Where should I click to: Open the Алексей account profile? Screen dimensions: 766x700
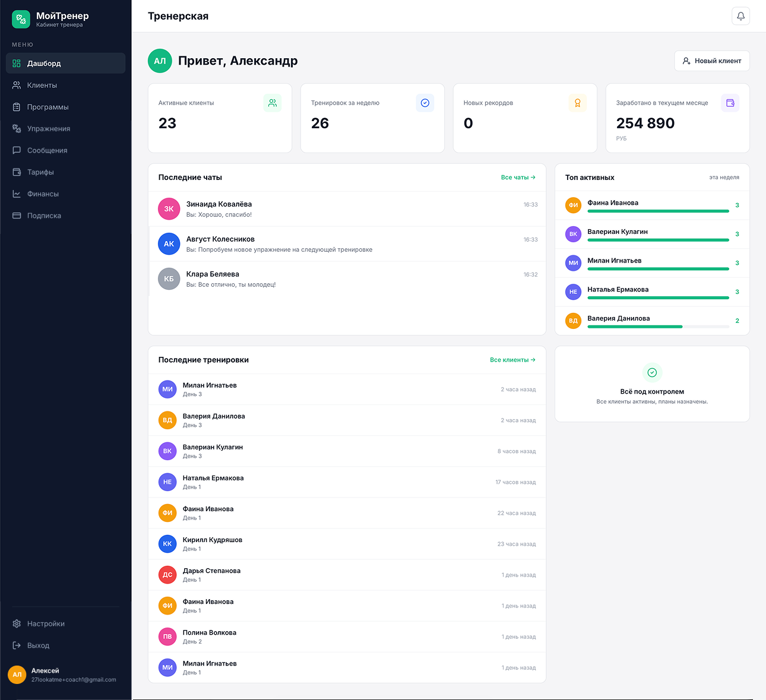65,674
